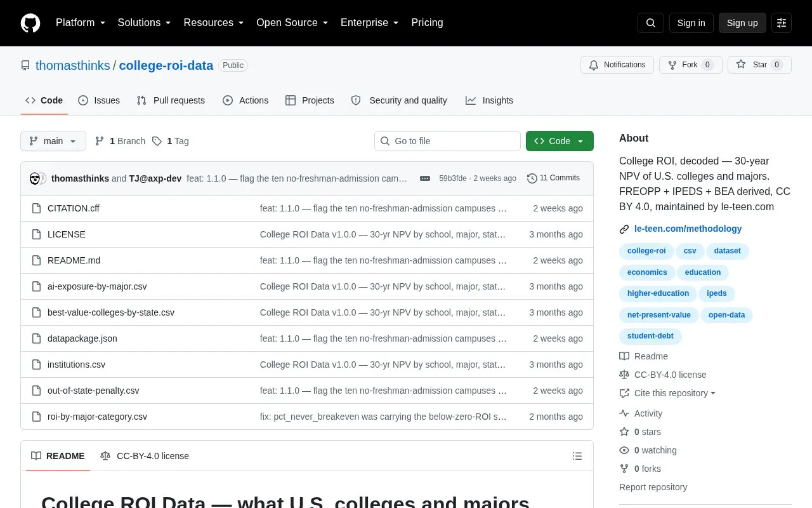This screenshot has height=508, width=812.
Task: Click the Notifications bell button
Action: click(617, 65)
